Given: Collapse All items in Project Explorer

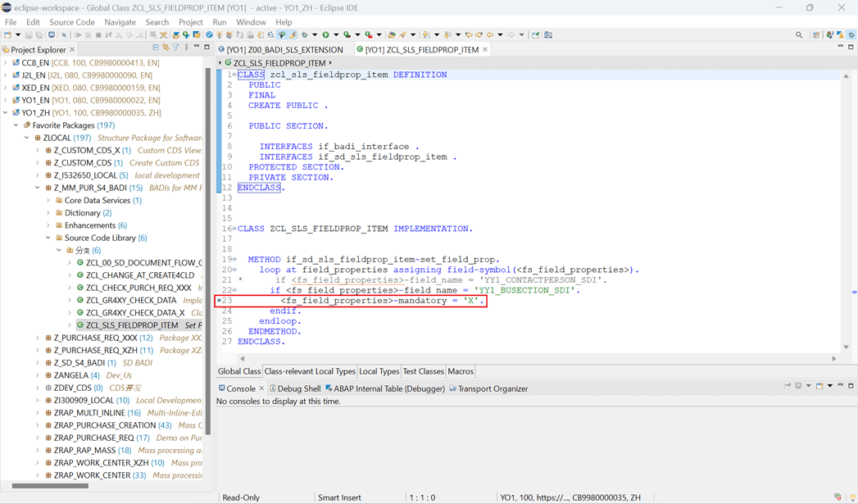Looking at the screenshot, I should [155, 48].
